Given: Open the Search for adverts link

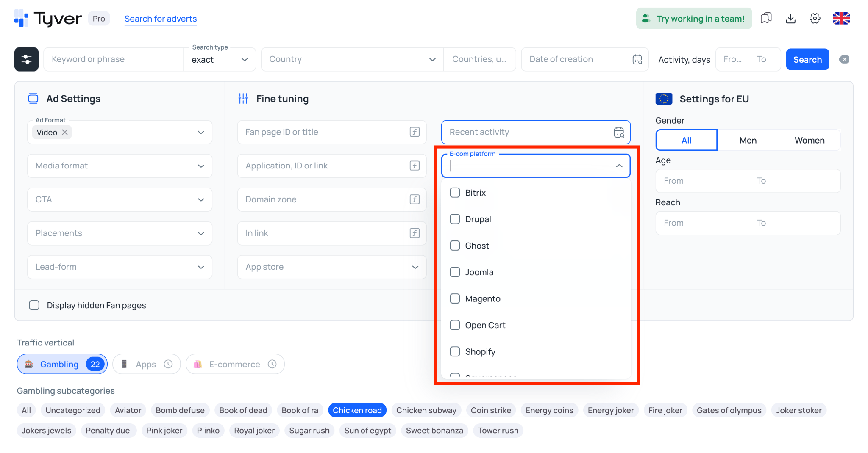Looking at the screenshot, I should tap(161, 19).
